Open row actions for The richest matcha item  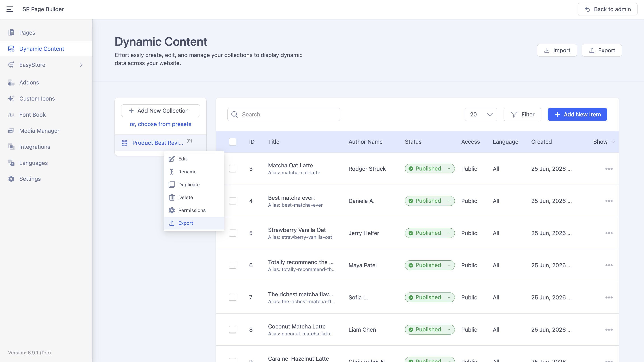(609, 297)
